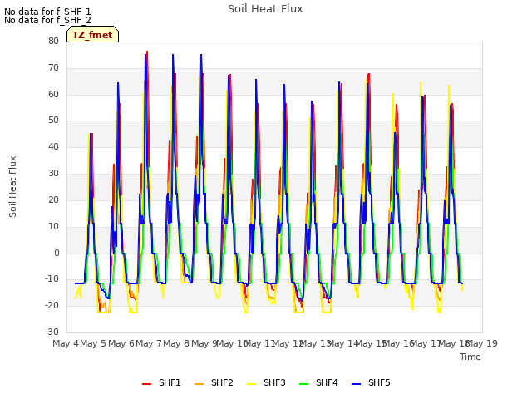This screenshot has height=399, width=532.
Task: Click the TZ_fmet annotation box
Action: tap(92, 34)
